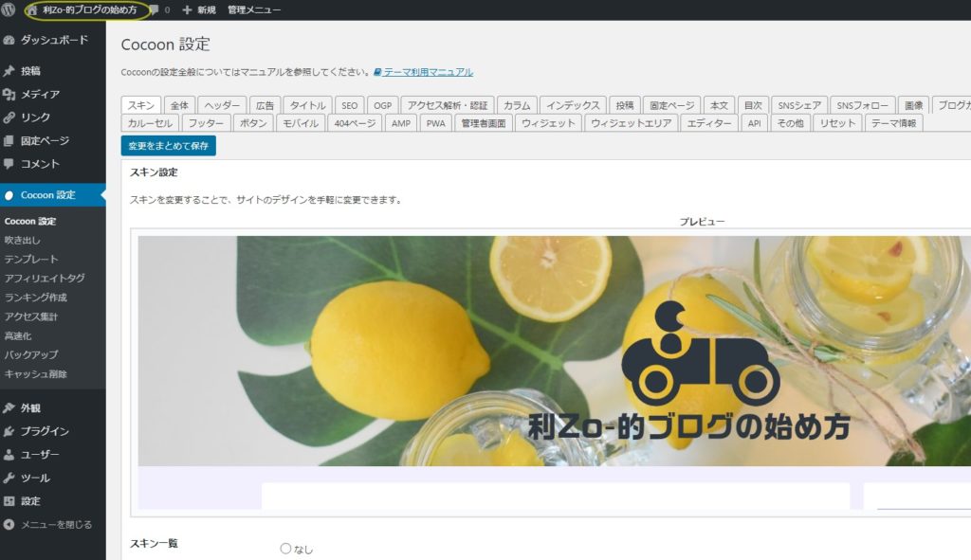
Task: Click the 投稿 pin icon in sidebar
Action: (x=9, y=71)
